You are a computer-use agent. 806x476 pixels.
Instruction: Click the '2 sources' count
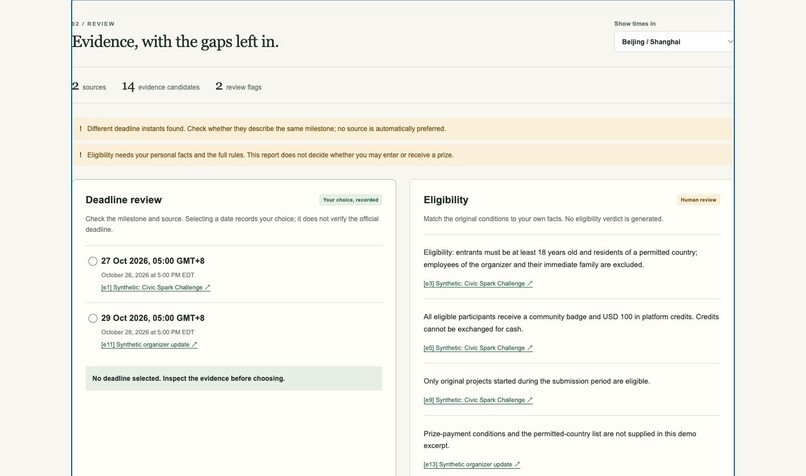click(89, 87)
